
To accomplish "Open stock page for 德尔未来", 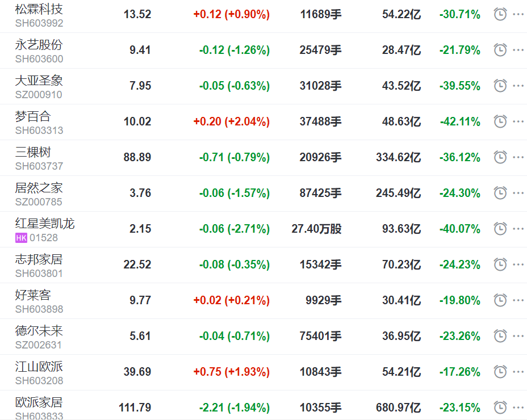I will pyautogui.click(x=39, y=331).
